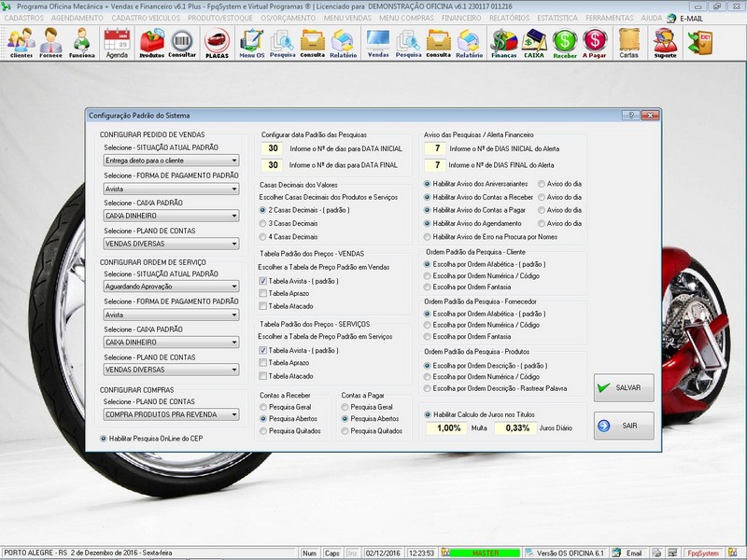Expand Ordem de Serviço forma de pagamento dropdown
Screen dimensions: 747x560
234,315
